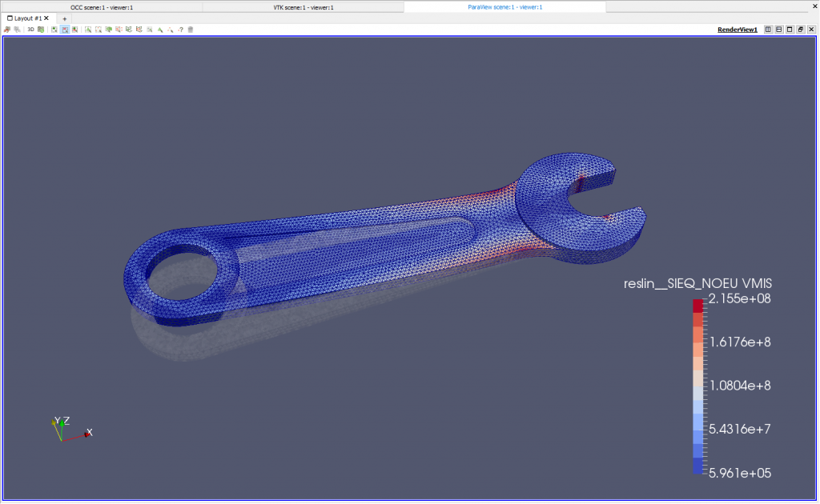The width and height of the screenshot is (820, 504).
Task: Split RenderView1 vertically
Action: click(x=779, y=30)
